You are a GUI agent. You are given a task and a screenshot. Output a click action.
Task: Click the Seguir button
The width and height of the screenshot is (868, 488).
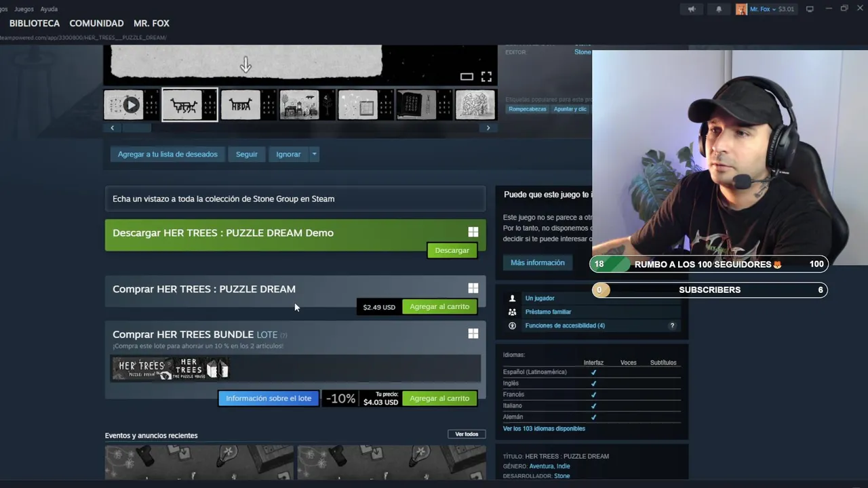click(x=247, y=154)
